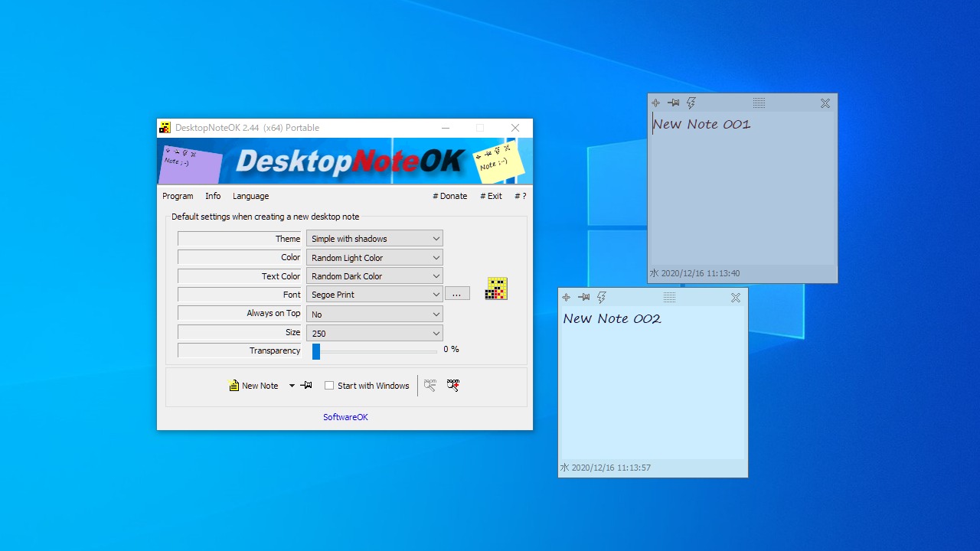This screenshot has width=980, height=551.
Task: Click timestamp 2020/12/16 11:13:40 on note 001
Action: point(701,273)
